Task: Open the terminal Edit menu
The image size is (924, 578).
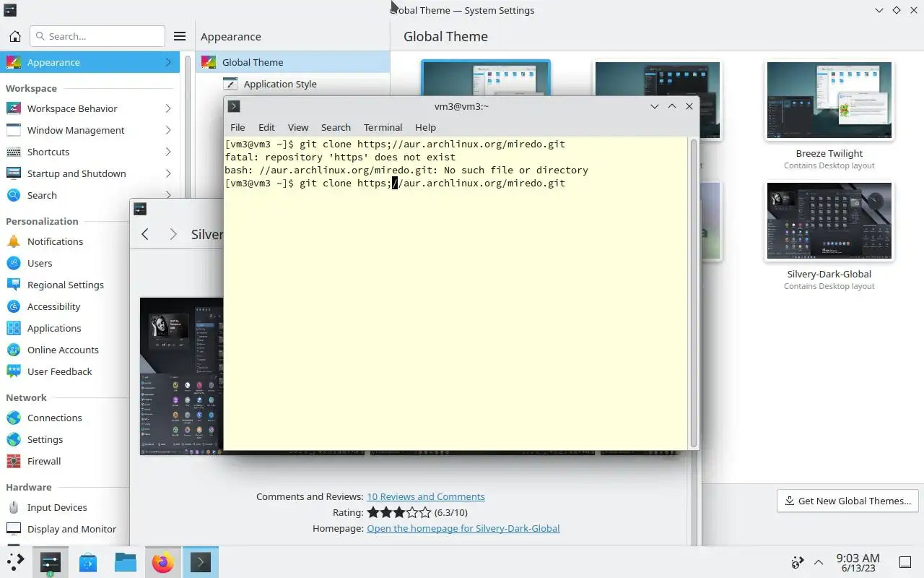Action: pos(266,127)
